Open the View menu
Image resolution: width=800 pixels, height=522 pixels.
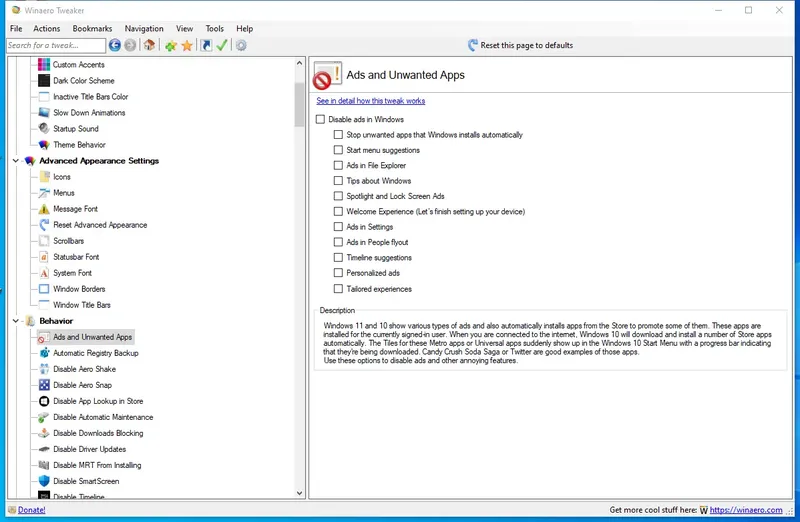[185, 29]
